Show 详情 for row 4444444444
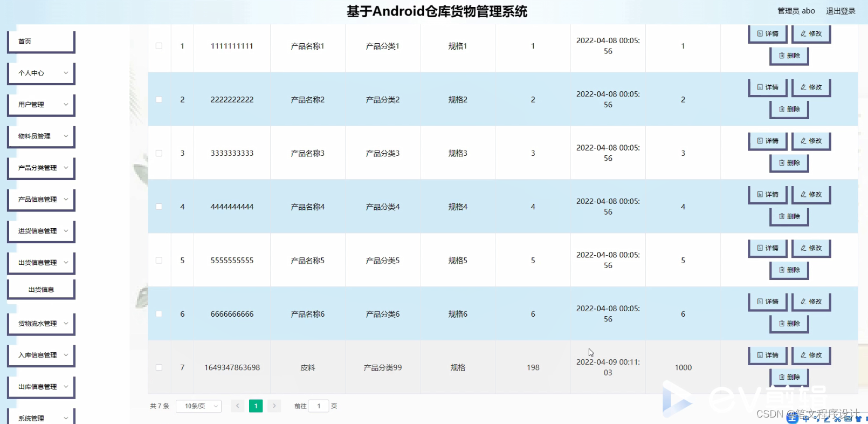The height and width of the screenshot is (424, 868). point(768,194)
